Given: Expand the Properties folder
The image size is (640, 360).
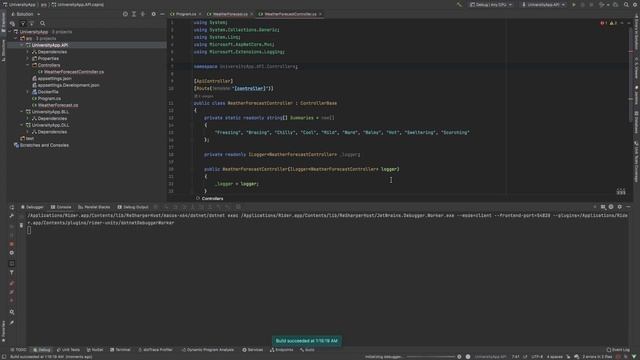Looking at the screenshot, I should (28, 58).
